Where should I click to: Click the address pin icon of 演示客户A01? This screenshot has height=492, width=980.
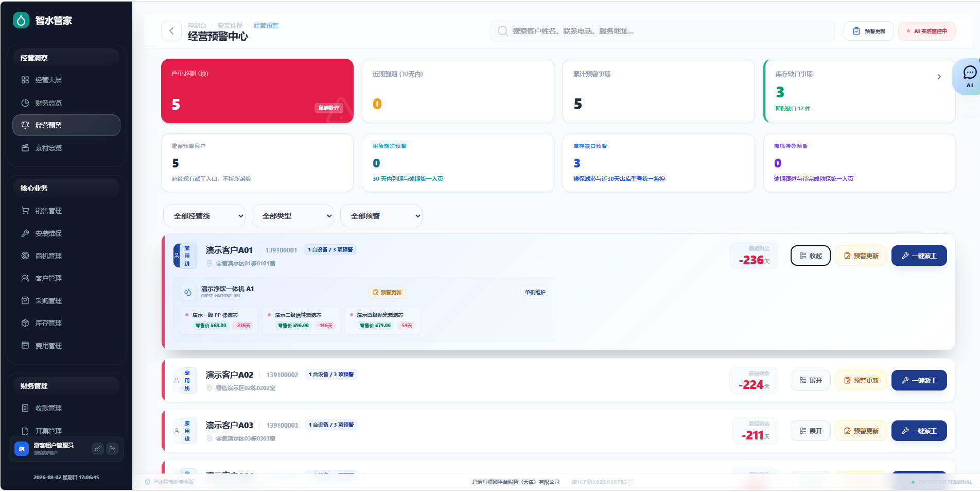coord(209,263)
